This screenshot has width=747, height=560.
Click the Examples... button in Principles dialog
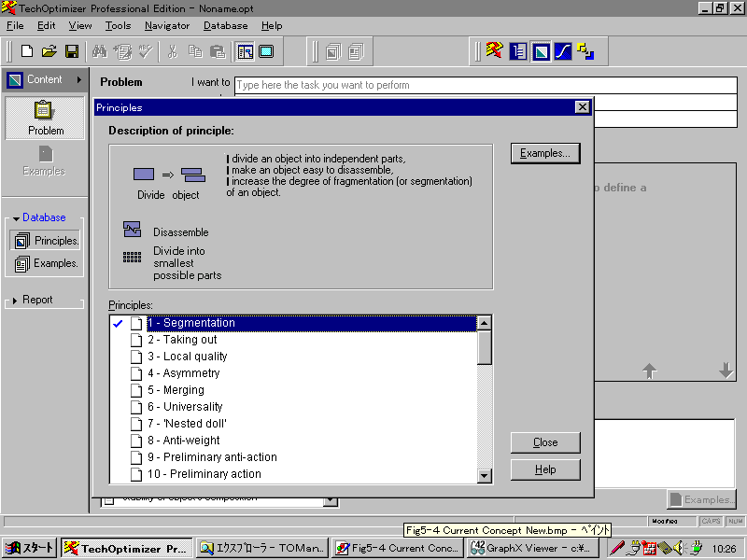coord(545,153)
